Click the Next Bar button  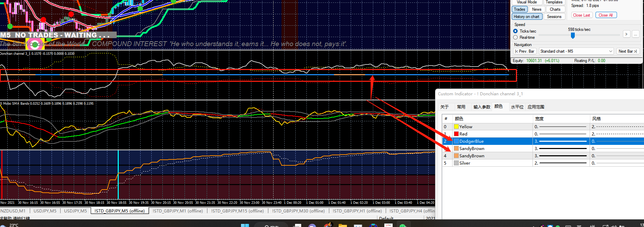click(x=627, y=51)
